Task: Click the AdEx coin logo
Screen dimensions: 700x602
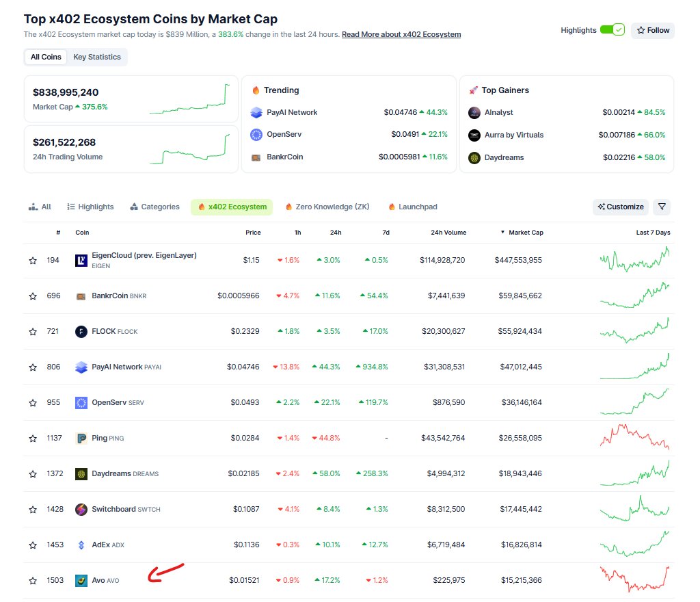Action: pos(81,545)
